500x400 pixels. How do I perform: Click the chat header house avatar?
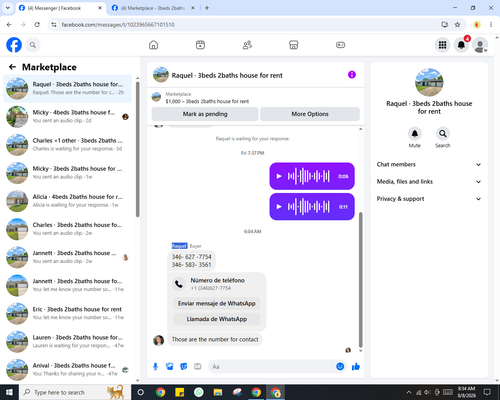pyautogui.click(x=161, y=75)
